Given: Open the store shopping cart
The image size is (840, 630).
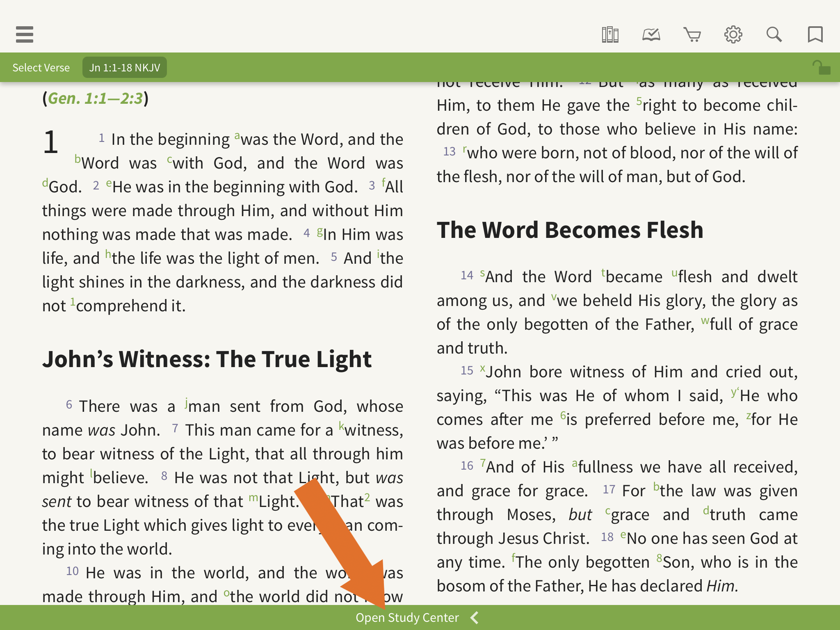Looking at the screenshot, I should coord(692,34).
